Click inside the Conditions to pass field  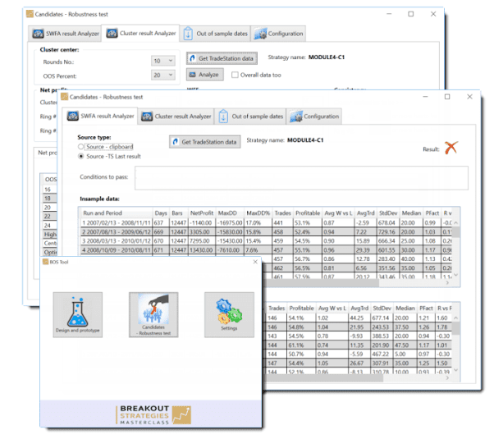point(300,177)
